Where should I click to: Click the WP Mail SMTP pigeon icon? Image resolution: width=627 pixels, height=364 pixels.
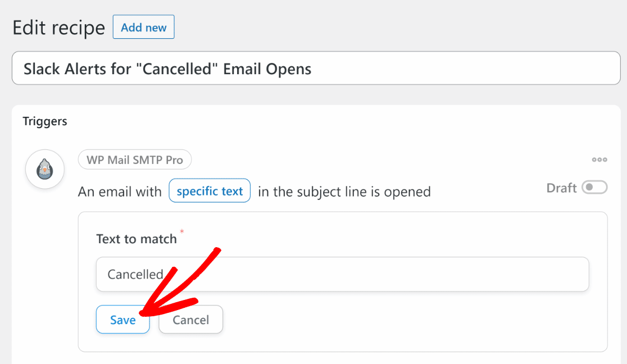click(45, 169)
